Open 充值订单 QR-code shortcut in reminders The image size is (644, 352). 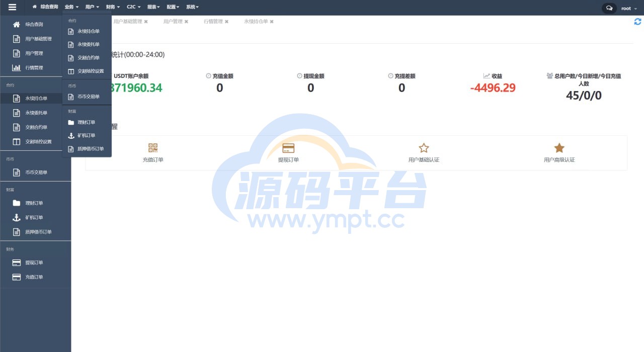coord(153,152)
